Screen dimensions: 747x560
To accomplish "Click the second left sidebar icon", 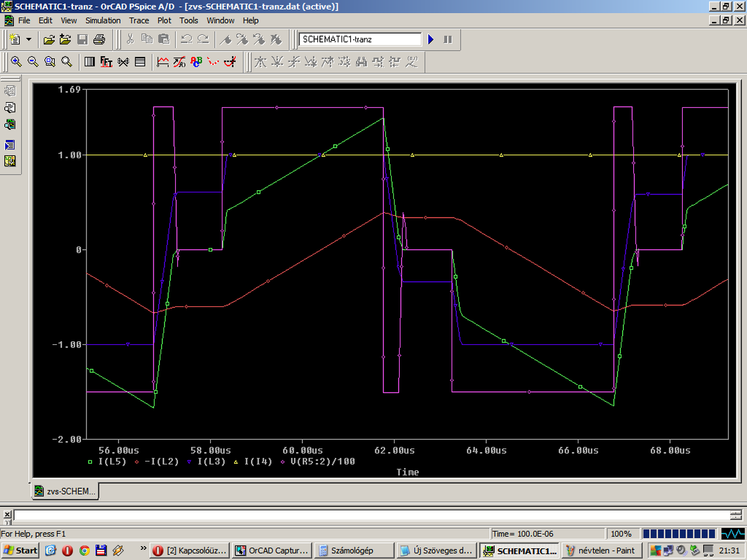I will click(10, 107).
